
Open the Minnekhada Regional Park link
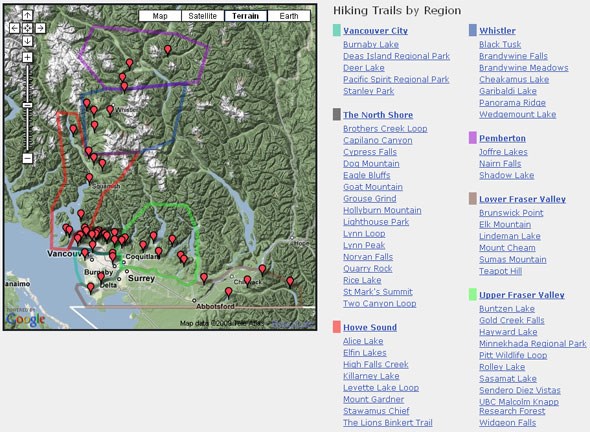533,344
